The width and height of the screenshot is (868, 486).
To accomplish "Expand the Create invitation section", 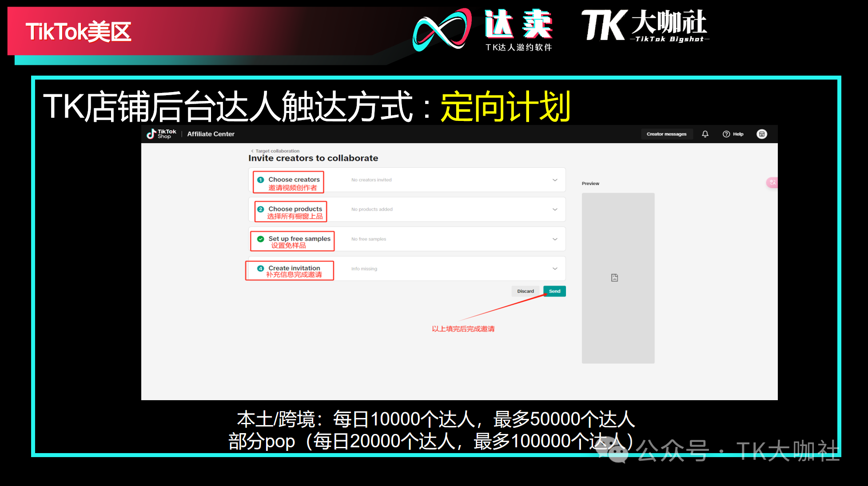I will pos(554,269).
